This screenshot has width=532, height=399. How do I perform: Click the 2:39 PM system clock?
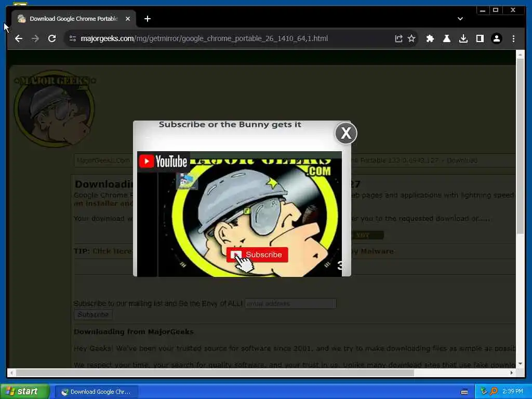513,392
